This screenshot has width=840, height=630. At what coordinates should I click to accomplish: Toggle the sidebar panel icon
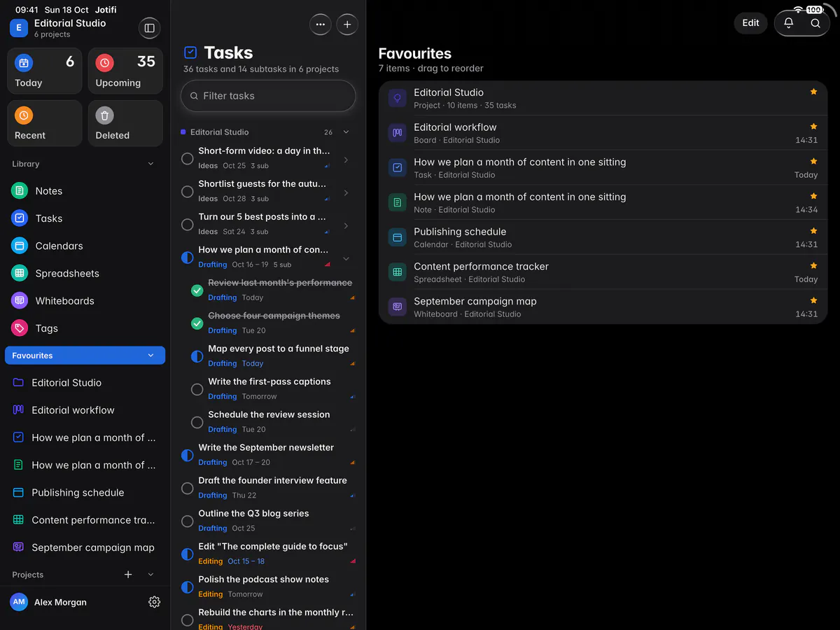click(x=149, y=28)
